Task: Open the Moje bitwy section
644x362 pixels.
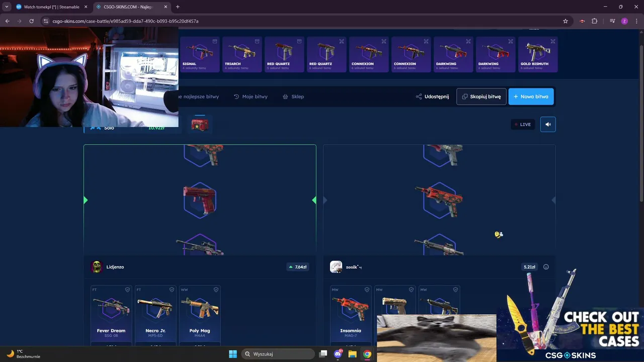Action: (x=251, y=97)
